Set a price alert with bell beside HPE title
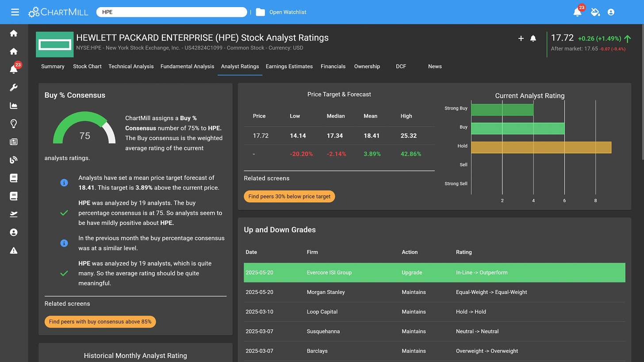The image size is (644, 362). click(533, 38)
